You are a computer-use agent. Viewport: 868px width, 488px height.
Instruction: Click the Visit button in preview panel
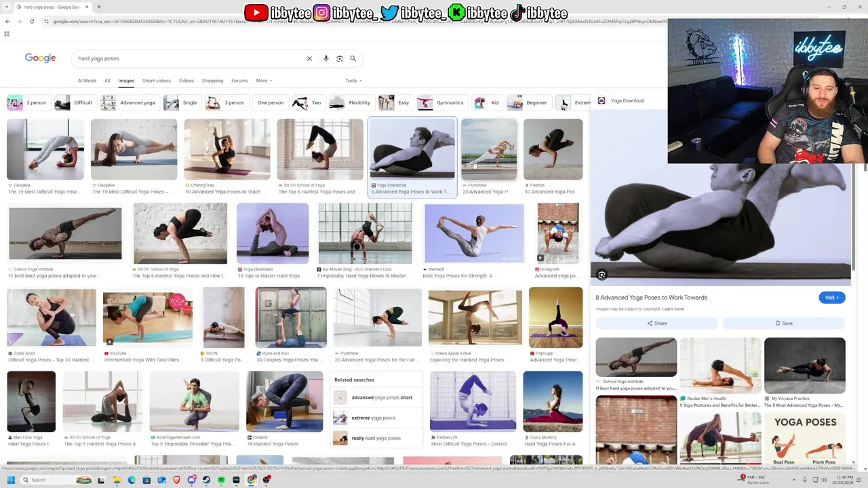(x=832, y=298)
